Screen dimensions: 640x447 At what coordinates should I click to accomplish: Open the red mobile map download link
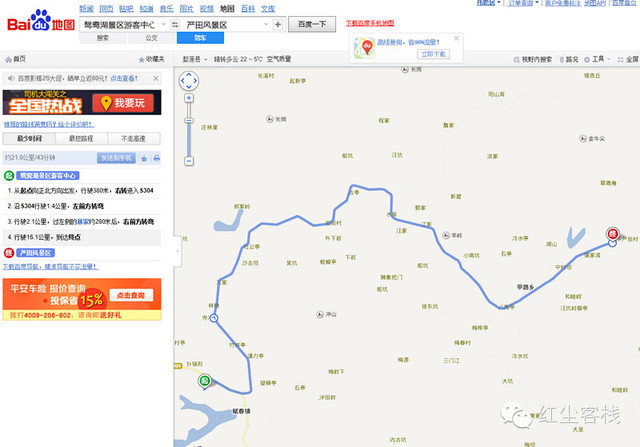coord(370,23)
